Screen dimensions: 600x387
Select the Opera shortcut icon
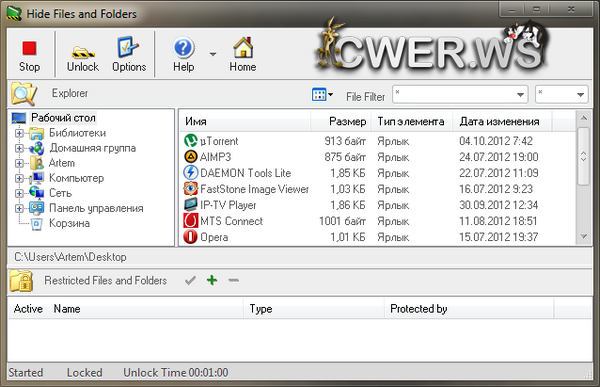point(191,237)
